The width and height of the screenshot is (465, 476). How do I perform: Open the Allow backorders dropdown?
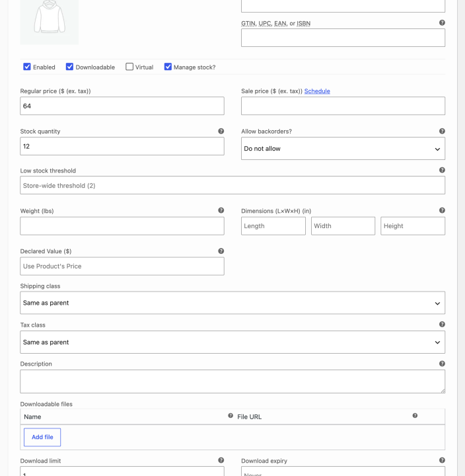point(343,149)
